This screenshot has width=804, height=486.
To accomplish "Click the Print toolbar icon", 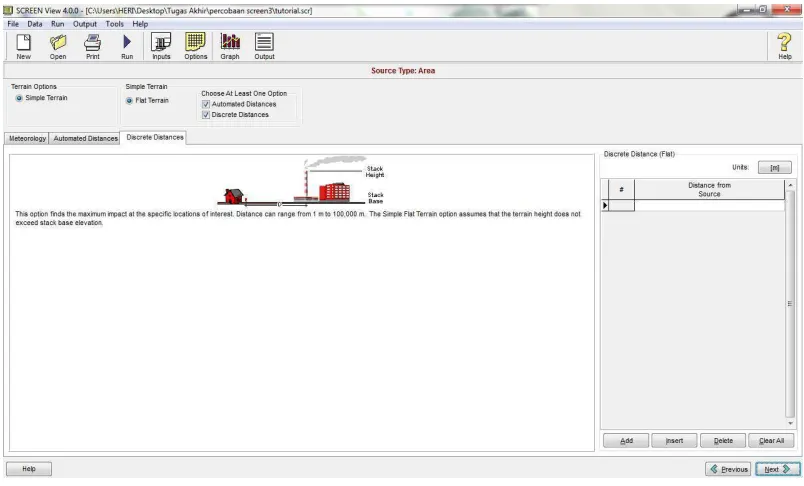I will [x=93, y=47].
